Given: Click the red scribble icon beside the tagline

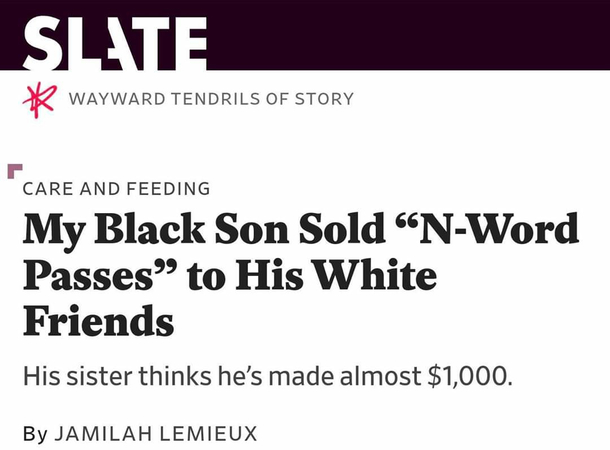Looking at the screenshot, I should 40,100.
